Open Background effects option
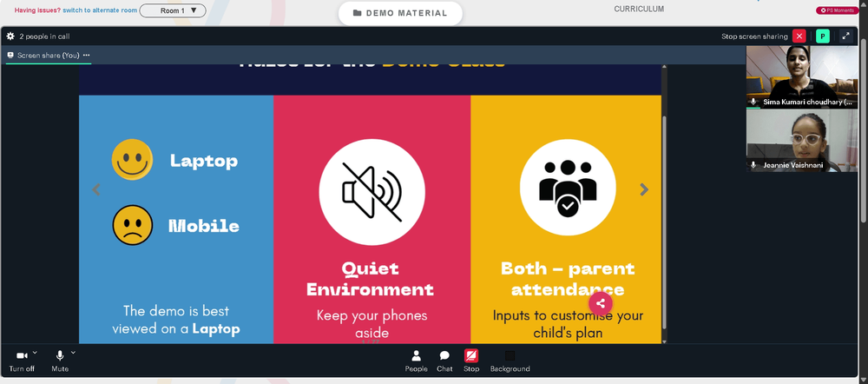 tap(510, 361)
